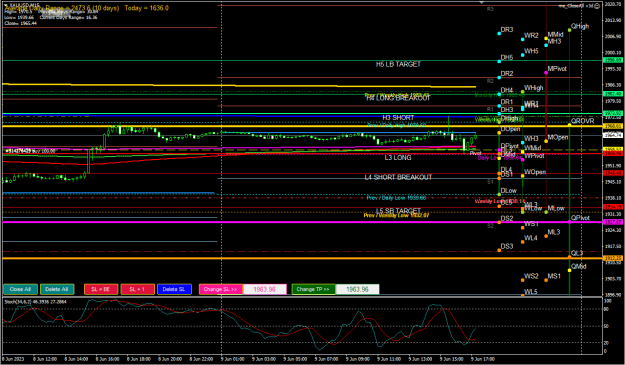Click the L3 LONG label
Screen dimensions: 625x365
pos(398,158)
